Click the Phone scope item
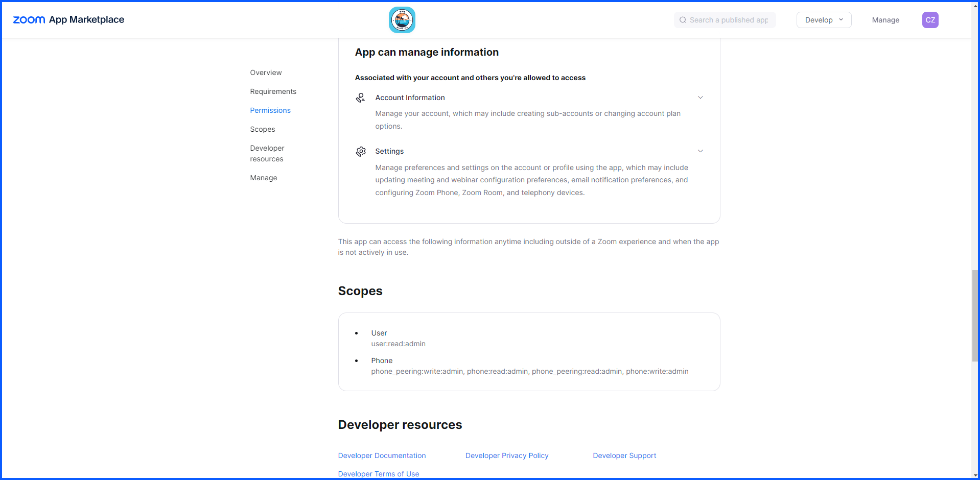 tap(382, 361)
